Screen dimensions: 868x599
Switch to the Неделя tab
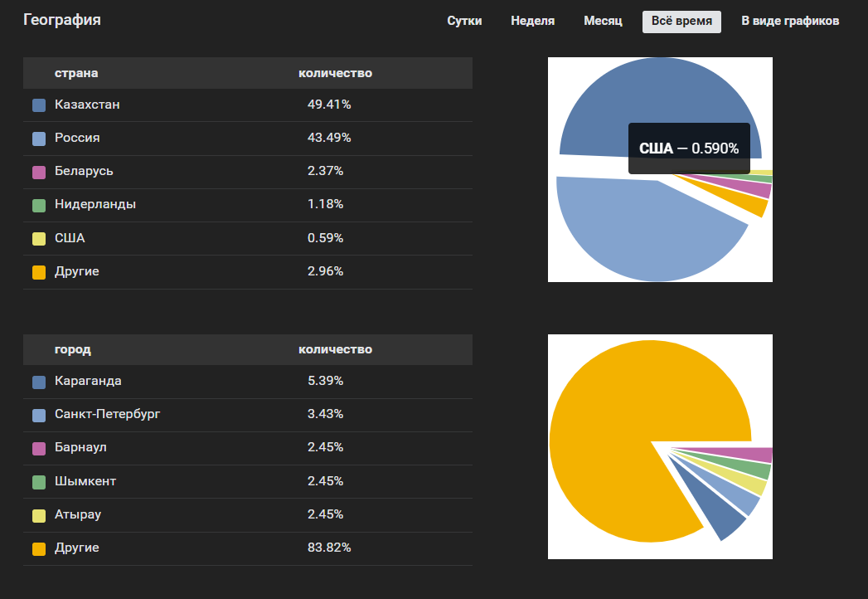pyautogui.click(x=532, y=21)
